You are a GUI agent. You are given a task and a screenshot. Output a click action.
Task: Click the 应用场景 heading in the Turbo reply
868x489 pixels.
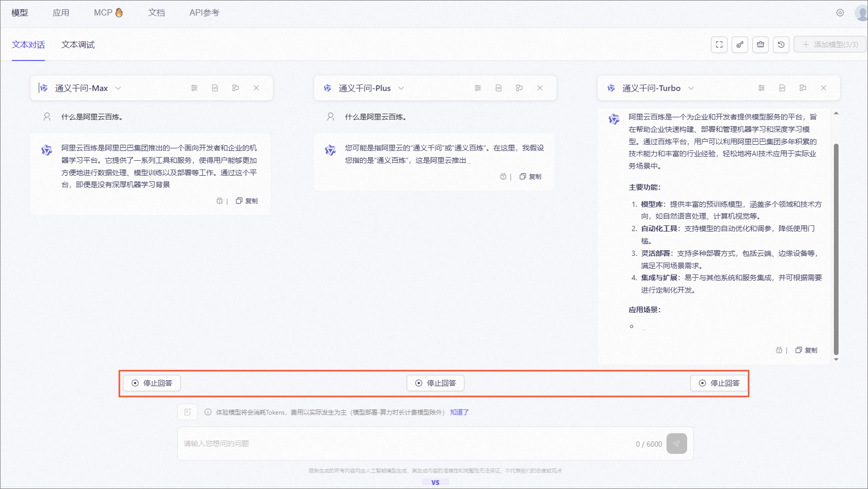click(645, 310)
